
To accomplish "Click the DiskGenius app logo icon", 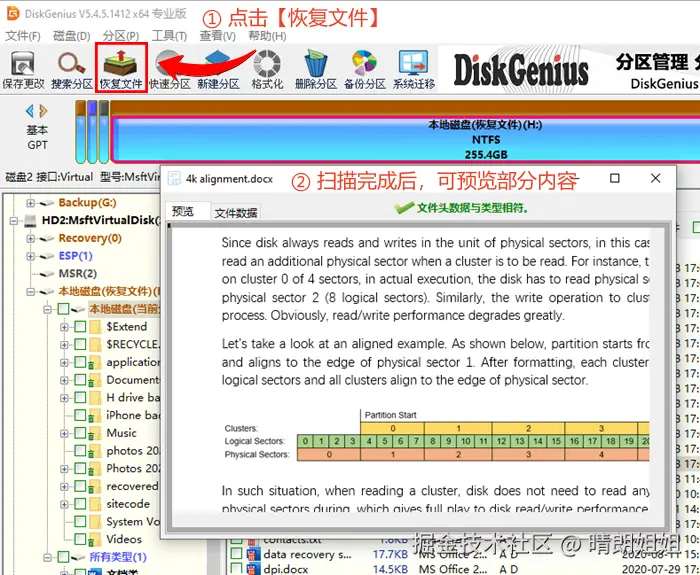I will [12, 13].
